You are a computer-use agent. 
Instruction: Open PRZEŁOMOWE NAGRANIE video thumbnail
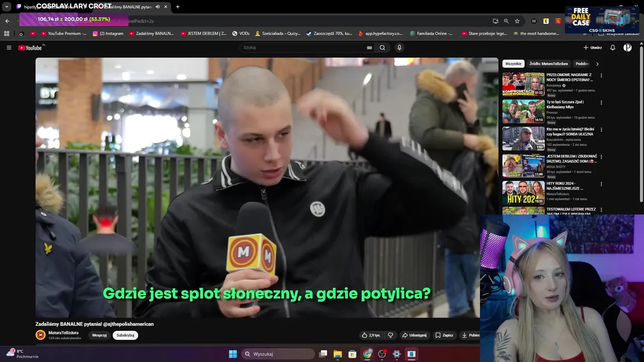(523, 84)
